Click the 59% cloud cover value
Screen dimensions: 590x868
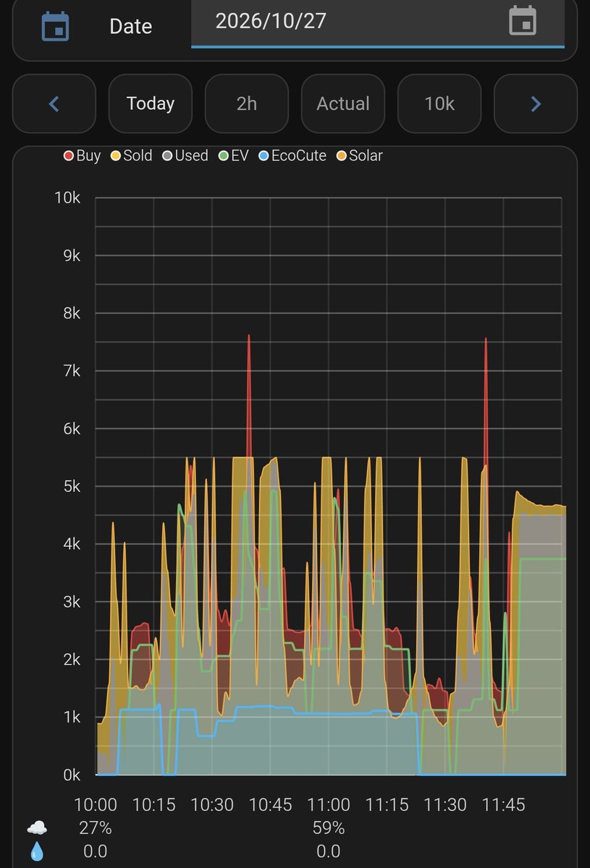pyautogui.click(x=329, y=827)
